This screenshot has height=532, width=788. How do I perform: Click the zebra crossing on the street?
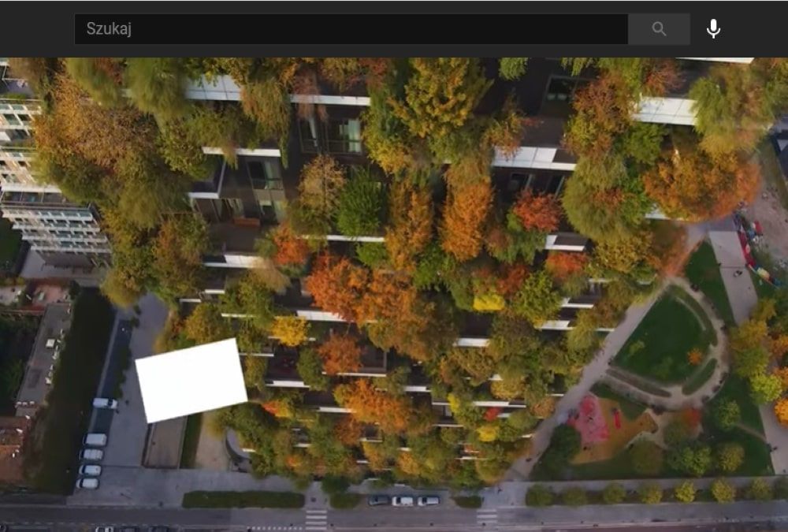[x=316, y=518]
